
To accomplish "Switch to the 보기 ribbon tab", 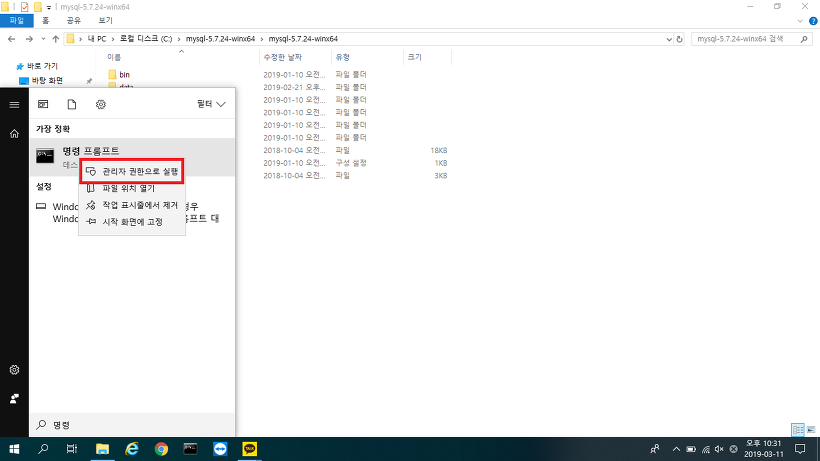I will point(105,21).
